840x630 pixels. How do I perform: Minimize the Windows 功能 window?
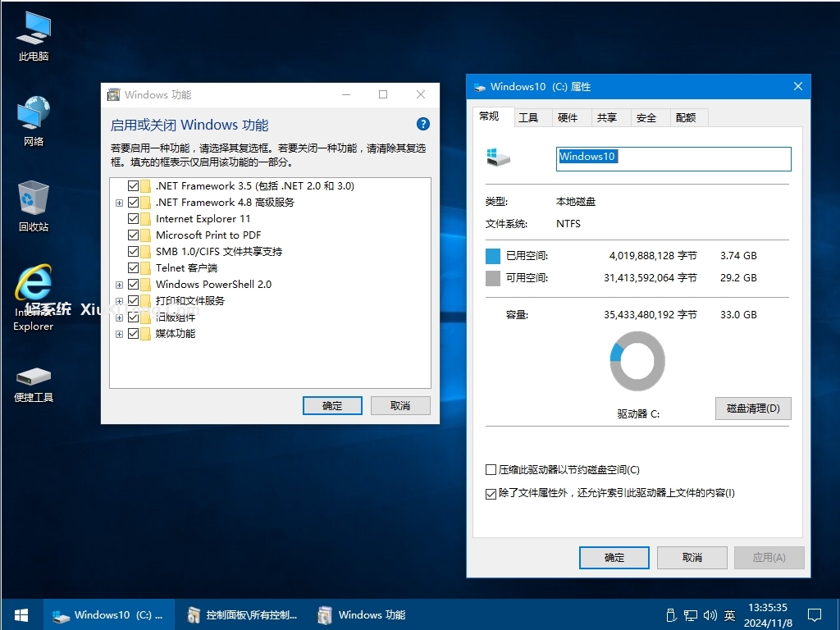[x=347, y=95]
